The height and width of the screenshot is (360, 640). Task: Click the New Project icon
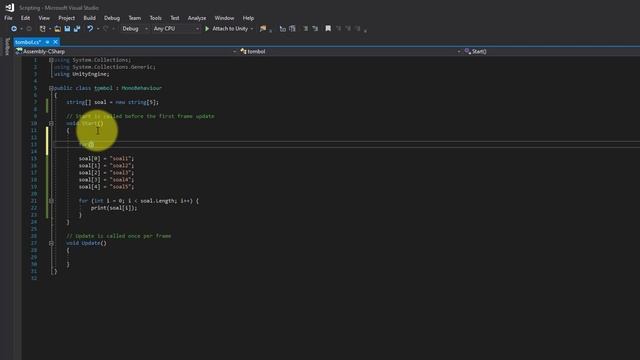(x=42, y=29)
